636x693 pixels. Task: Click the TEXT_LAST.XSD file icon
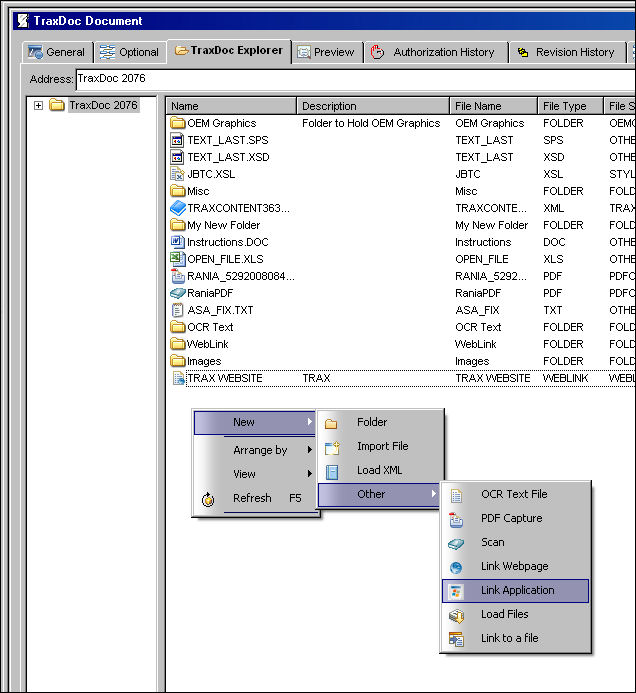tap(177, 157)
